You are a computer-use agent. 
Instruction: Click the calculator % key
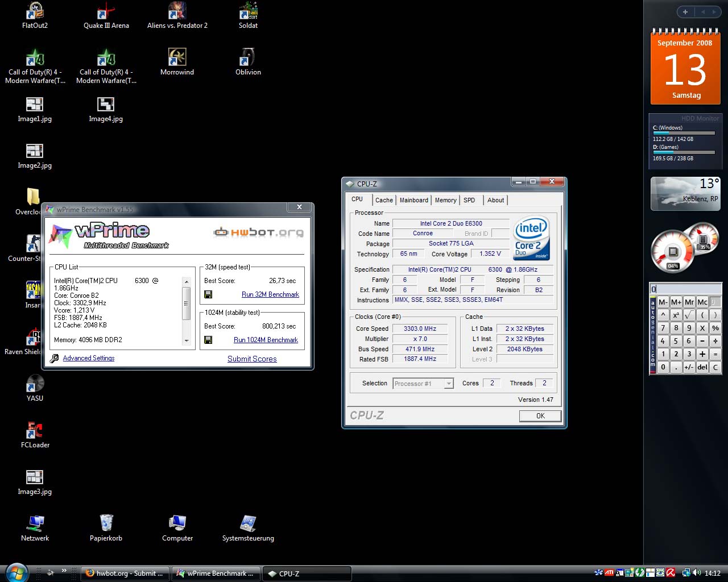[x=715, y=328]
